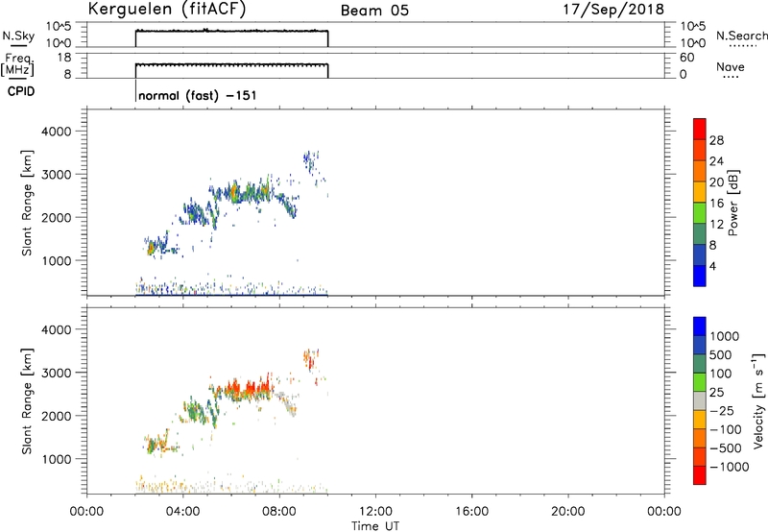The width and height of the screenshot is (768, 532).
Task: Click the CPID label
Action: click(x=21, y=91)
